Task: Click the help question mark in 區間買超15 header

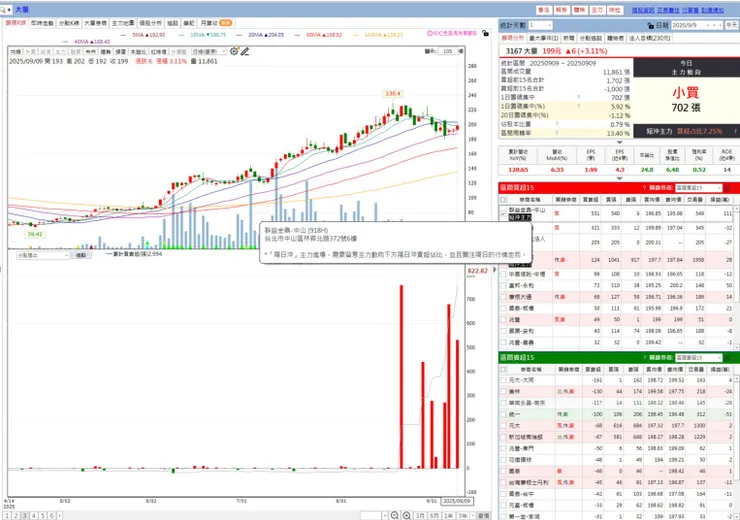Action: 644,188
